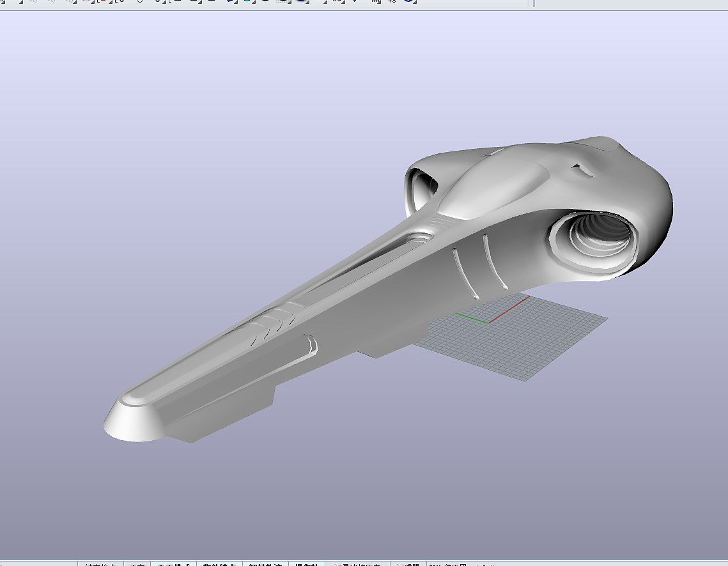Toggle 正交 ortho mode in status bar
This screenshot has width=728, height=566.
(x=137, y=564)
